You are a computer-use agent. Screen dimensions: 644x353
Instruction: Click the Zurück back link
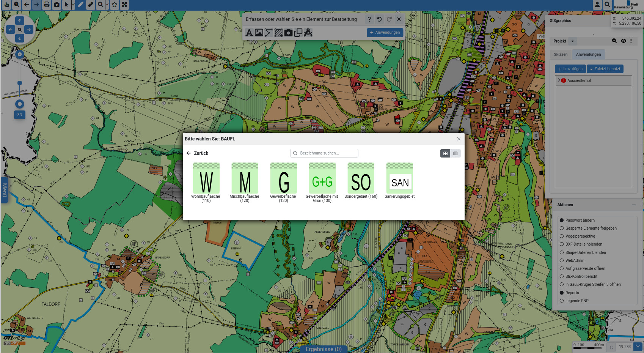198,153
